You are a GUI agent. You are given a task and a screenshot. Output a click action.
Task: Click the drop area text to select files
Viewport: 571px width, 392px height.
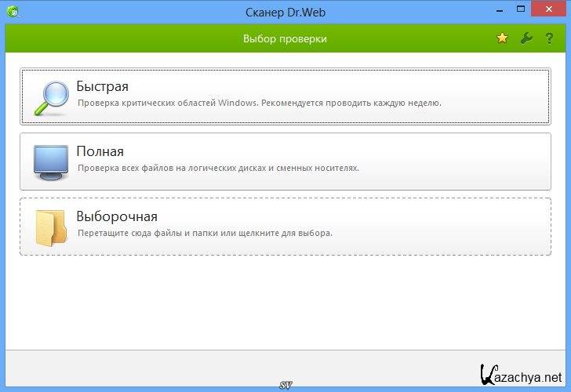(x=204, y=233)
